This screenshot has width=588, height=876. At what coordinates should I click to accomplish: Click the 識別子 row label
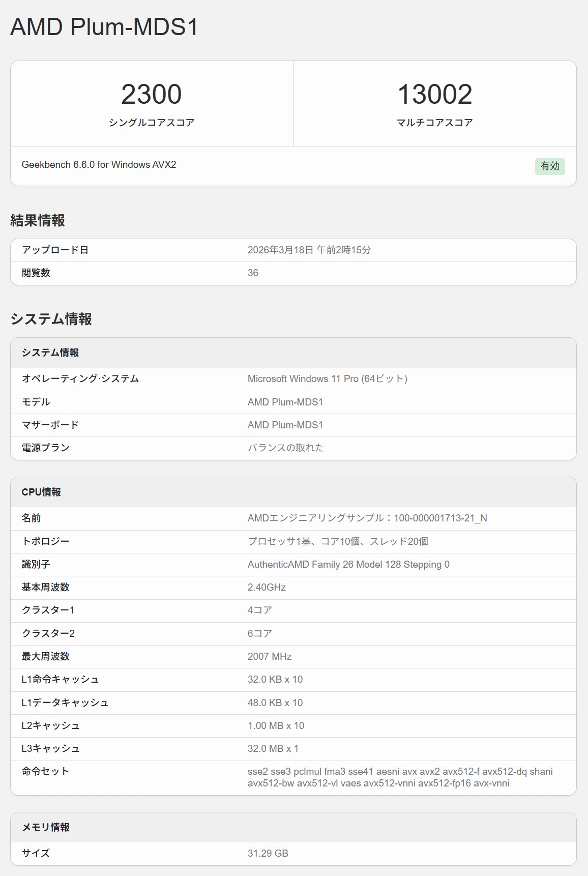36,564
